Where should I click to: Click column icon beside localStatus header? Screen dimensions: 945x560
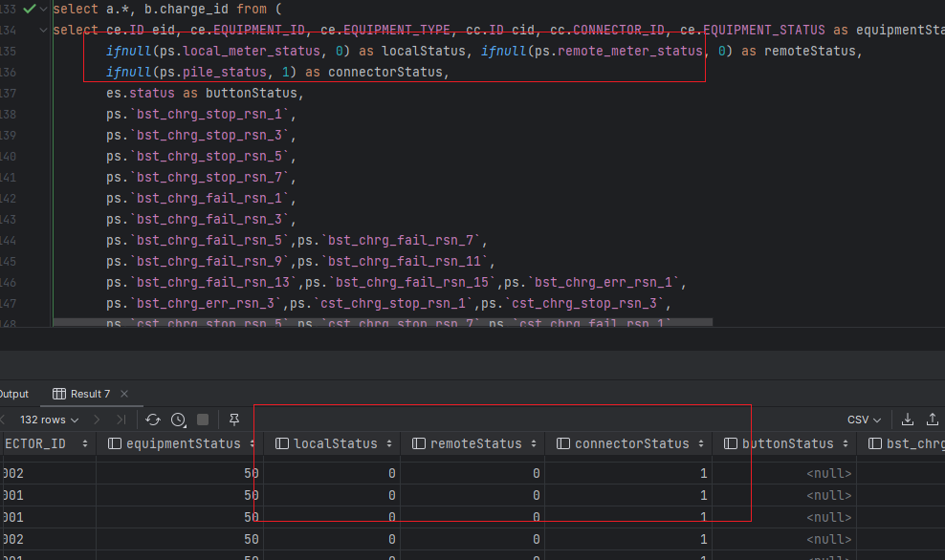[282, 443]
